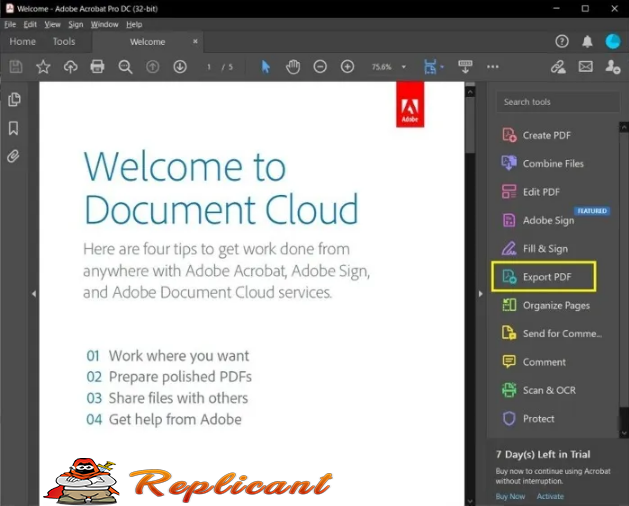Open the Bookmarks panel
This screenshot has width=629, height=506.
click(x=13, y=128)
